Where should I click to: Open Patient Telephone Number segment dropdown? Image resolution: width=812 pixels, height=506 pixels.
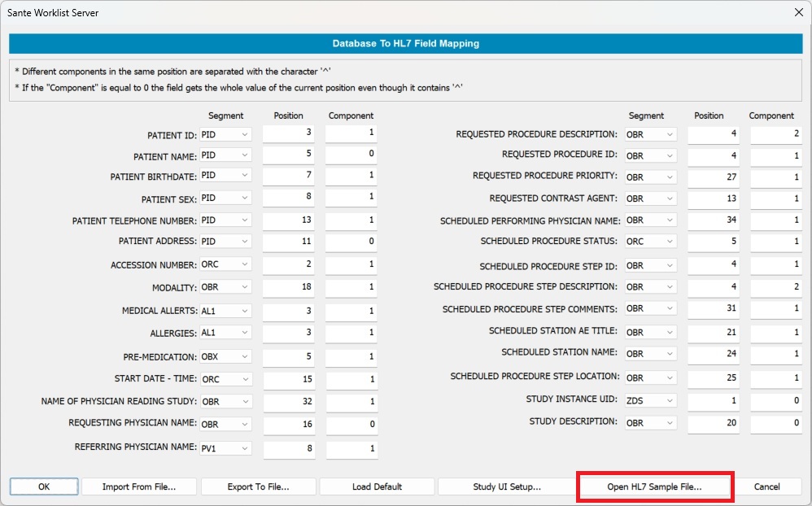[225, 220]
